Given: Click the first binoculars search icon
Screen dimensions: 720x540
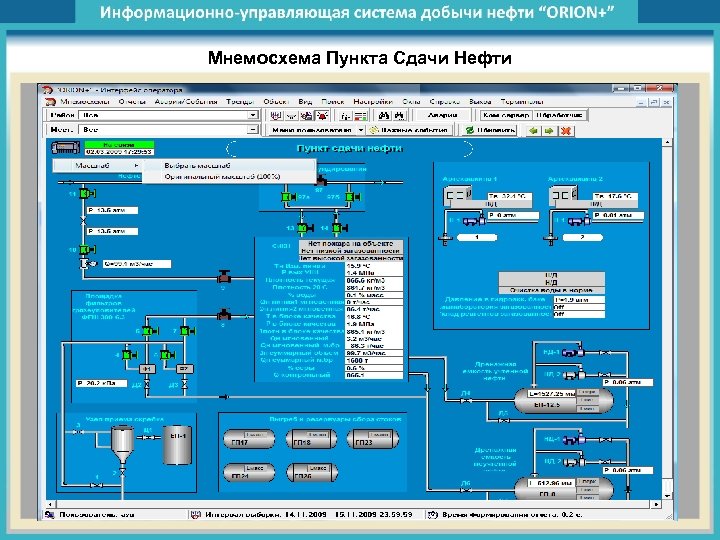Looking at the screenshot, I should pyautogui.click(x=384, y=115).
